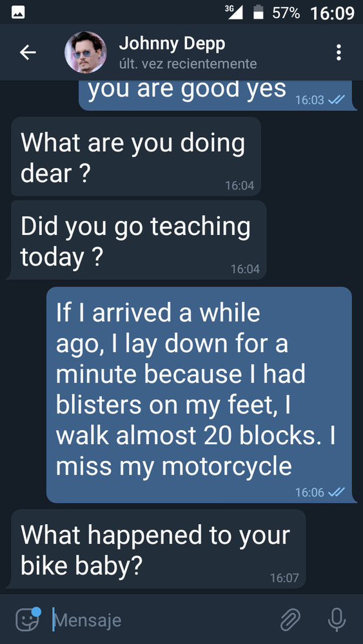This screenshot has width=363, height=644.
Task: Open the three-dot chat options menu
Action: pos(338,53)
